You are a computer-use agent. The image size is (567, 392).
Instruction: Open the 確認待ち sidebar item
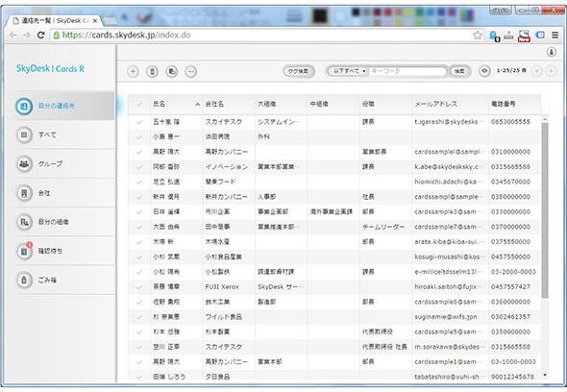point(64,251)
